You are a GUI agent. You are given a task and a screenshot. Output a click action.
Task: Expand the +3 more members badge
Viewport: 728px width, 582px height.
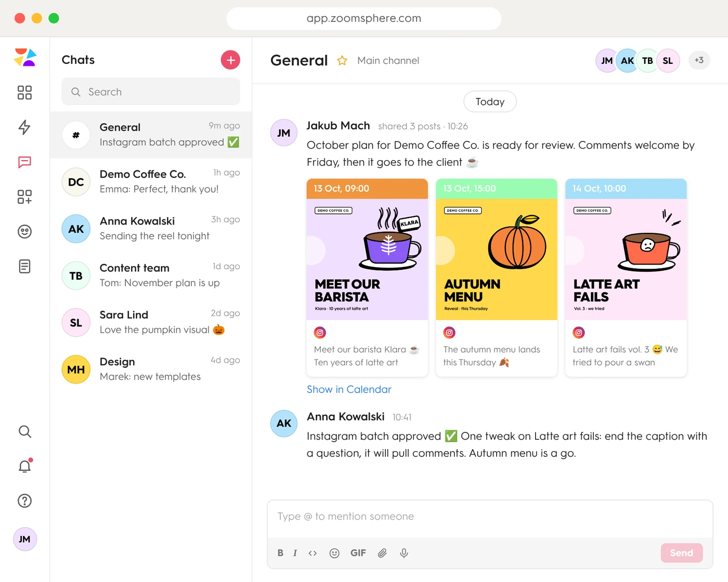[699, 60]
